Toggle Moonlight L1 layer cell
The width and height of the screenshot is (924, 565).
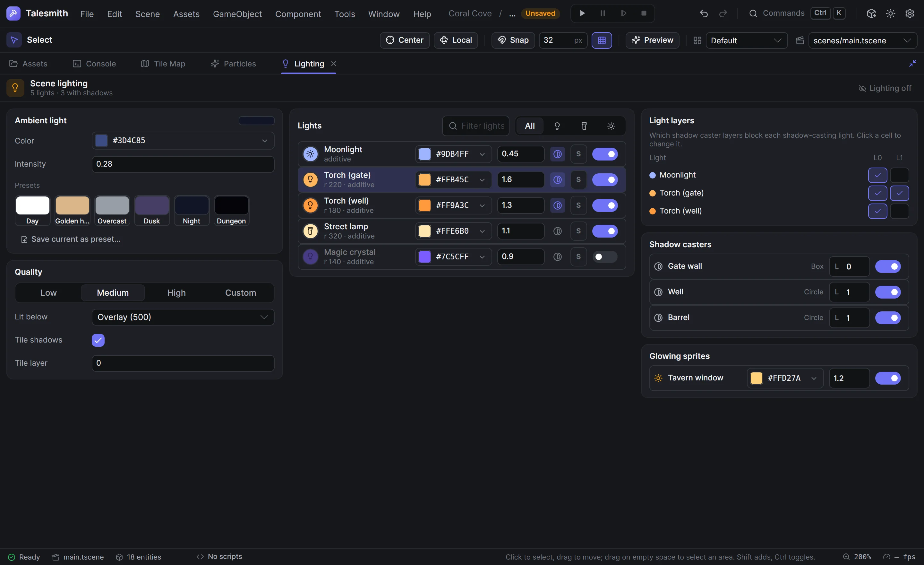click(x=899, y=175)
